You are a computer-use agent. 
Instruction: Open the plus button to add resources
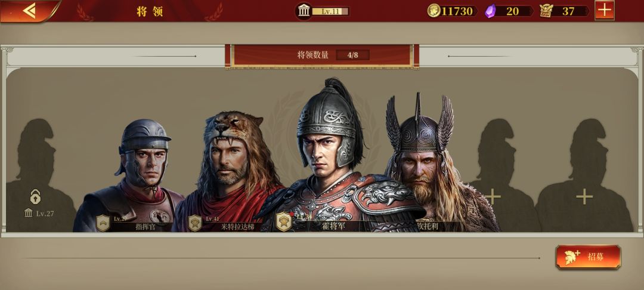pos(605,10)
